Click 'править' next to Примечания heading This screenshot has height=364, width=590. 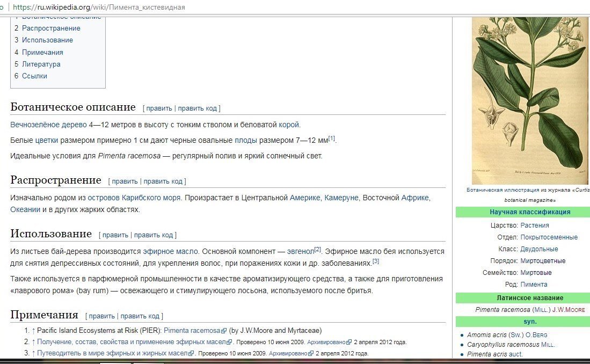(x=102, y=316)
